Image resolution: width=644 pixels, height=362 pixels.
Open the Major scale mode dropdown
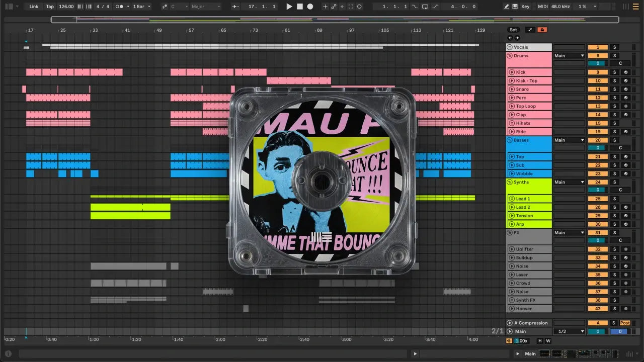point(205,7)
